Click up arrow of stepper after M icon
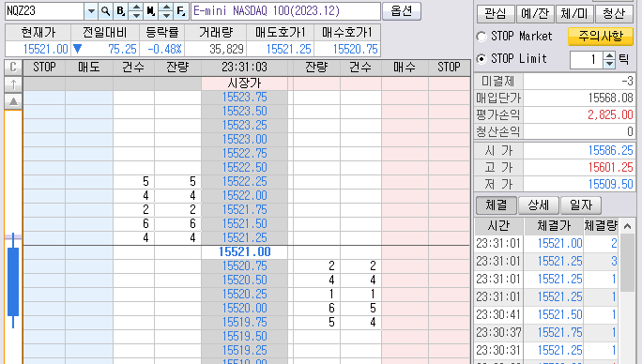Screen dimensions: 642x364 point(166,7)
